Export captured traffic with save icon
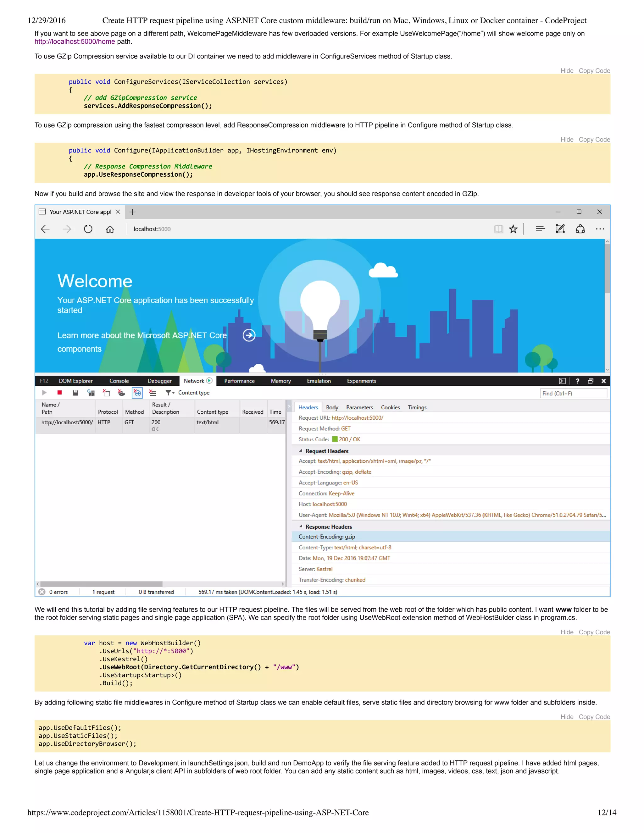Screen dimensions: 644x833 click(75, 393)
